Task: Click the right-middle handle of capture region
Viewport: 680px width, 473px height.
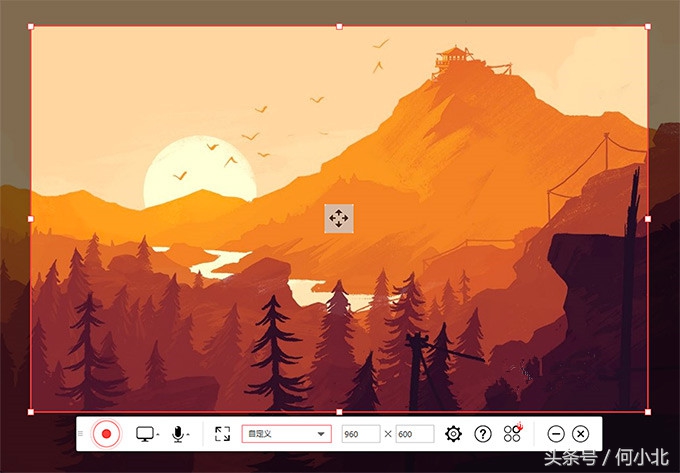Action: (648, 219)
